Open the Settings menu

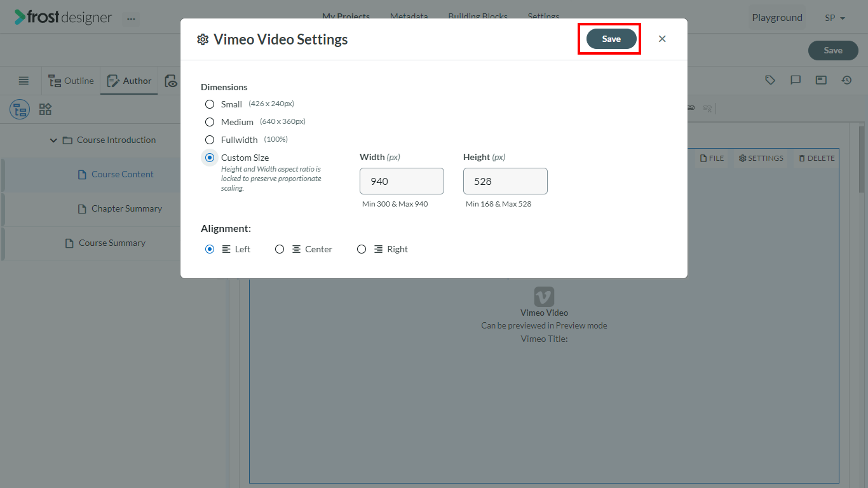coord(543,17)
